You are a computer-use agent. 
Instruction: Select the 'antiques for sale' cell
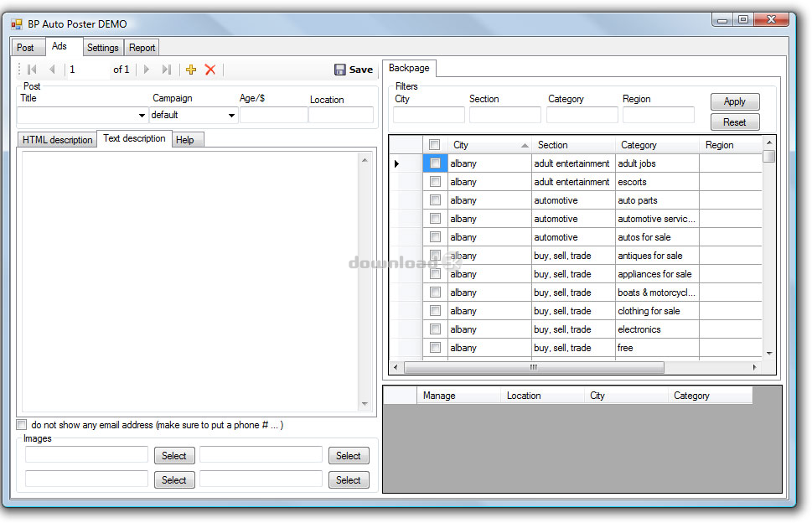point(657,256)
